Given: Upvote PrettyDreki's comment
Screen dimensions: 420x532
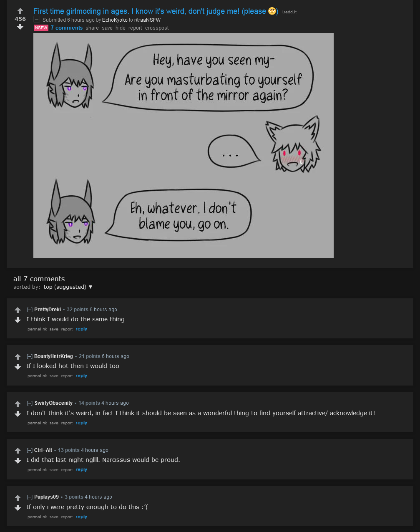Looking at the screenshot, I should pos(18,310).
